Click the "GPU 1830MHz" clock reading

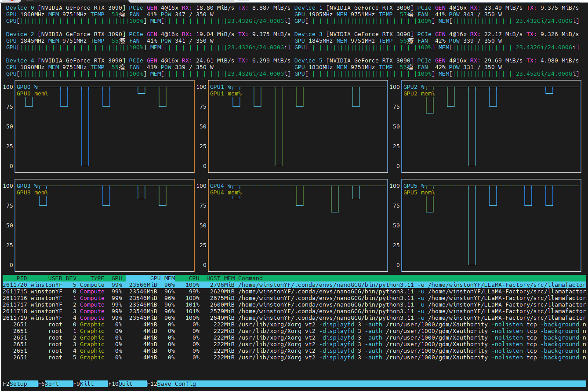[x=314, y=67]
